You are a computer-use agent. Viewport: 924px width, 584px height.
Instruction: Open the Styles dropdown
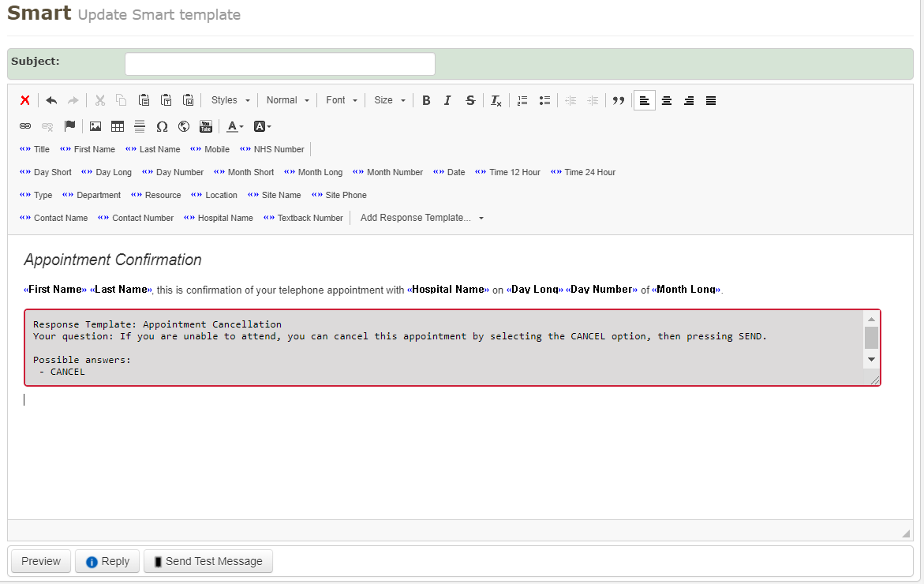230,100
